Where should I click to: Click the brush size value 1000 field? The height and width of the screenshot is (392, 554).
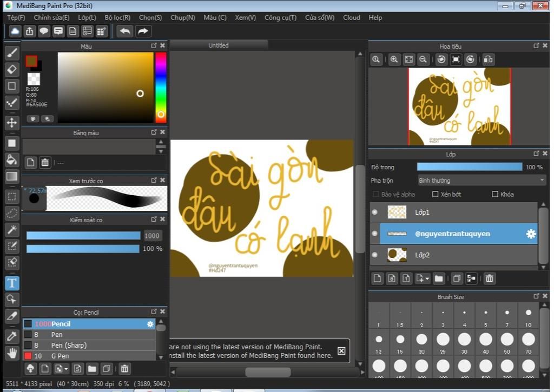[152, 236]
